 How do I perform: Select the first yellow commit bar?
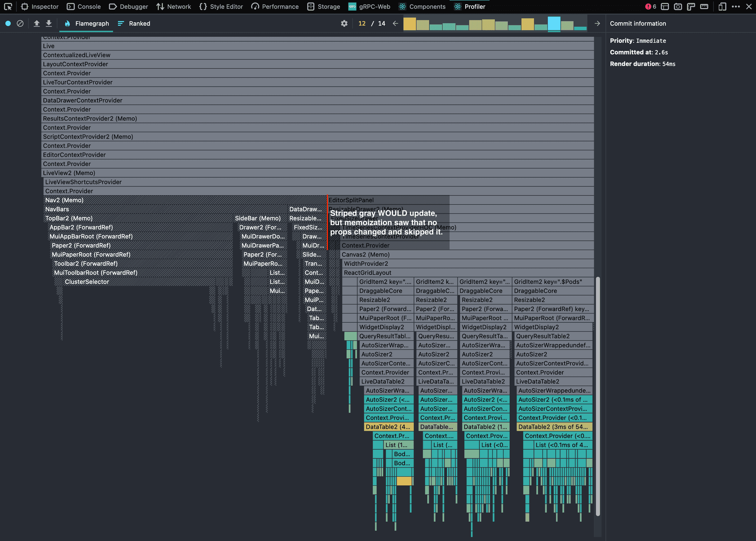click(x=409, y=24)
